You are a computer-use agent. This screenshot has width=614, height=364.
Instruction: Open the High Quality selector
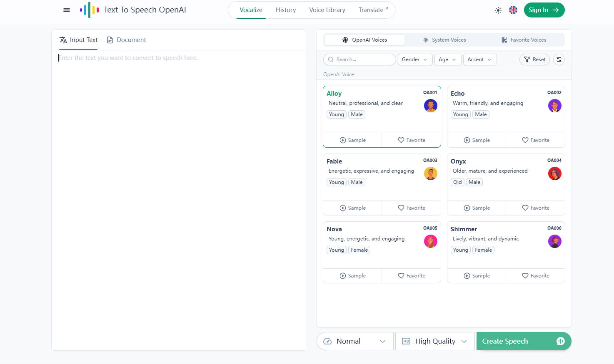point(434,341)
